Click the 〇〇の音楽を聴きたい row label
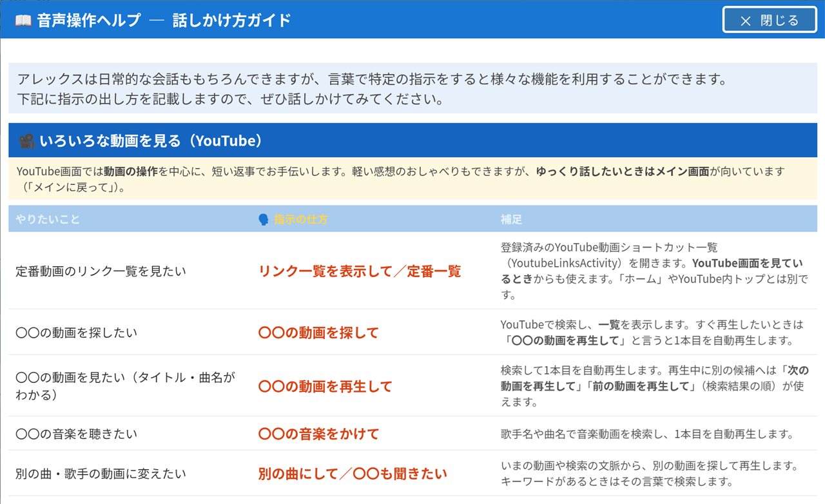The height and width of the screenshot is (504, 825). pyautogui.click(x=77, y=434)
